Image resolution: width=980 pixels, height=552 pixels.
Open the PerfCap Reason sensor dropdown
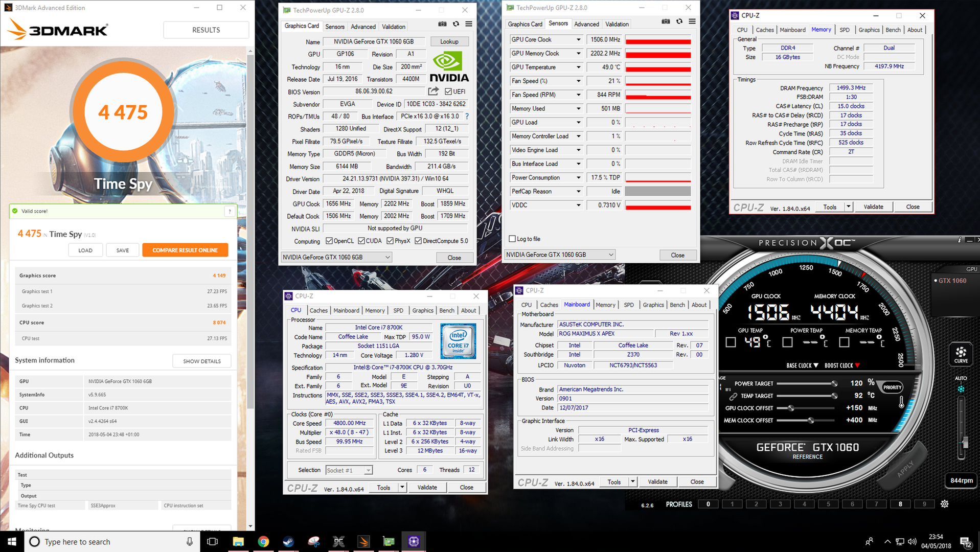[x=579, y=191]
